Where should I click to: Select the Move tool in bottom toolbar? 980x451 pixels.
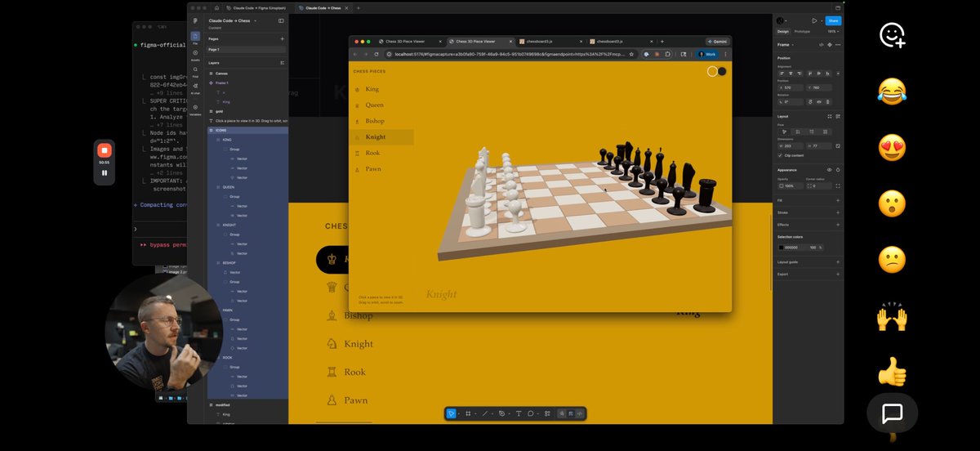[x=451, y=413]
